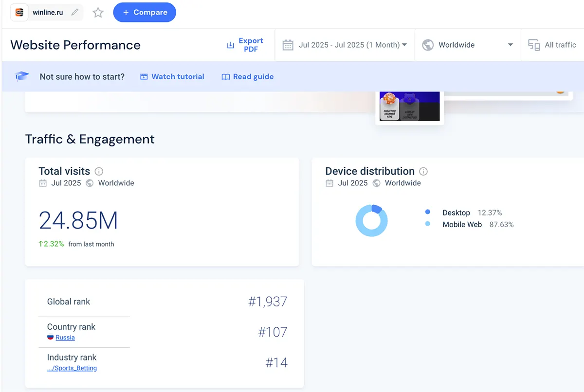Screen dimensions: 584x392
Task: Click the winline.ru site favicon
Action: coord(20,13)
